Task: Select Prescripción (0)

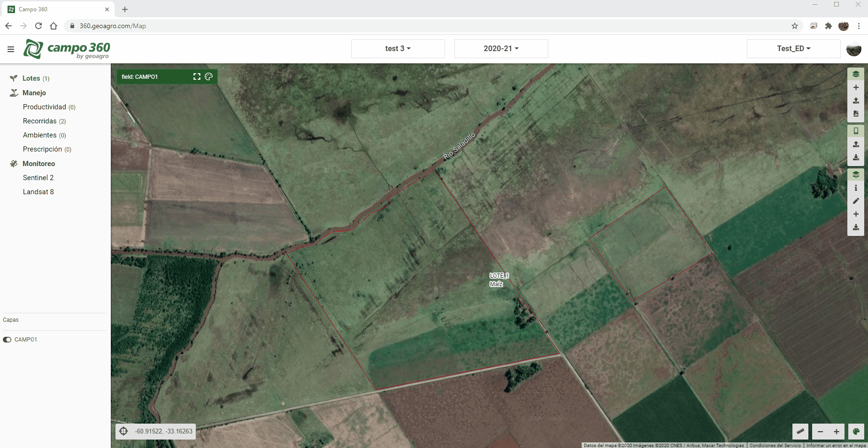Action: [x=47, y=149]
